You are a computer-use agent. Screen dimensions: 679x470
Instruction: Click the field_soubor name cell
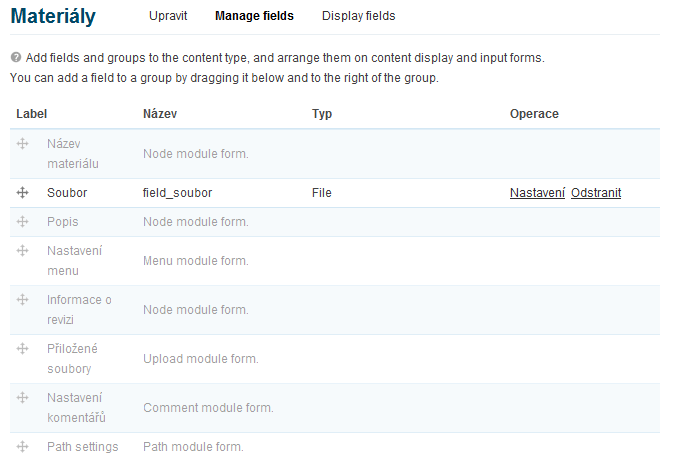[x=178, y=193]
